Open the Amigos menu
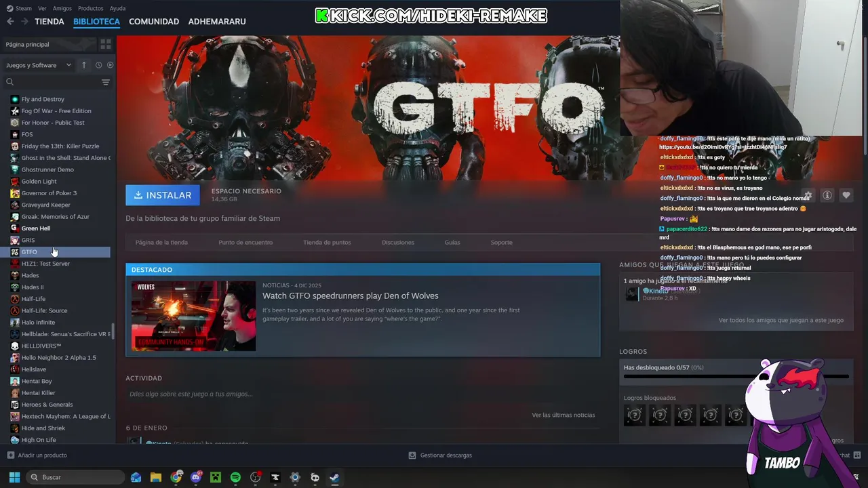868x488 pixels. pos(62,8)
